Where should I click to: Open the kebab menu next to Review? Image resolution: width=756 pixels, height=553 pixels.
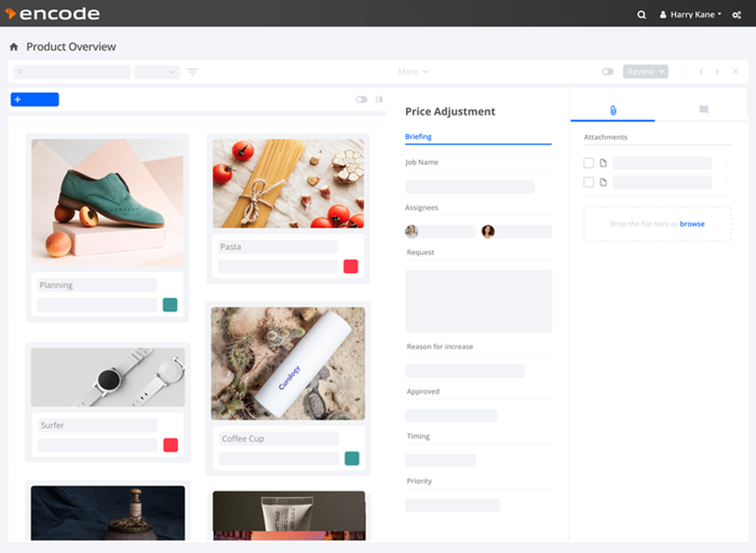coord(682,71)
